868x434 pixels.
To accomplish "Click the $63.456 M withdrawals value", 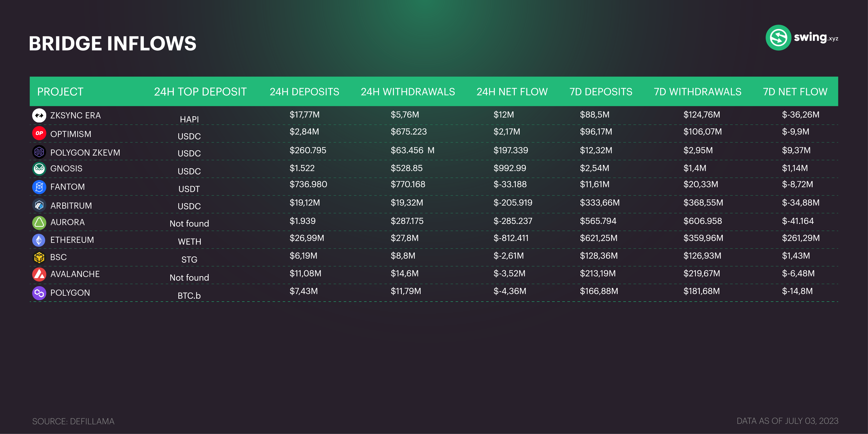I will point(413,150).
